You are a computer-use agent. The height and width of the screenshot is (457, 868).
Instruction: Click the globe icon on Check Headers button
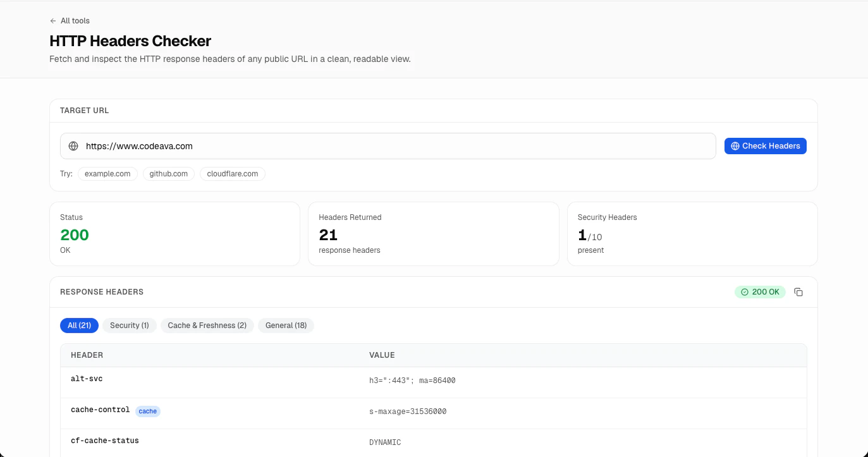(735, 145)
